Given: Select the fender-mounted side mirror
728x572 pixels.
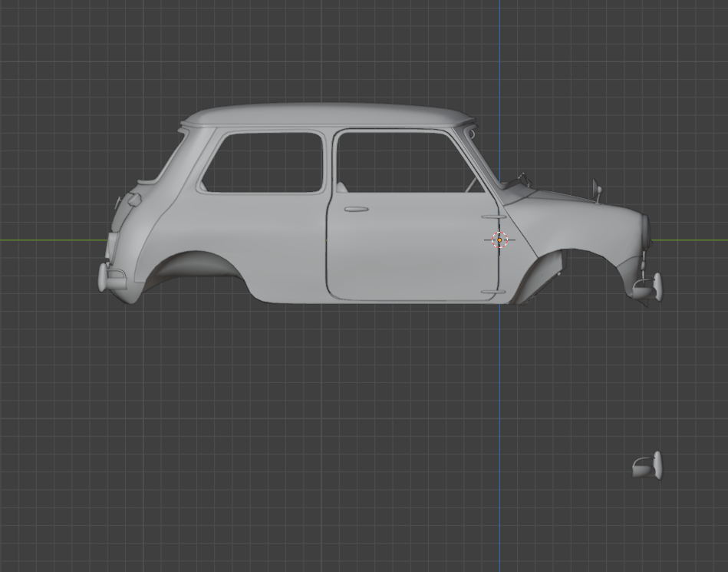Looking at the screenshot, I should 596,188.
